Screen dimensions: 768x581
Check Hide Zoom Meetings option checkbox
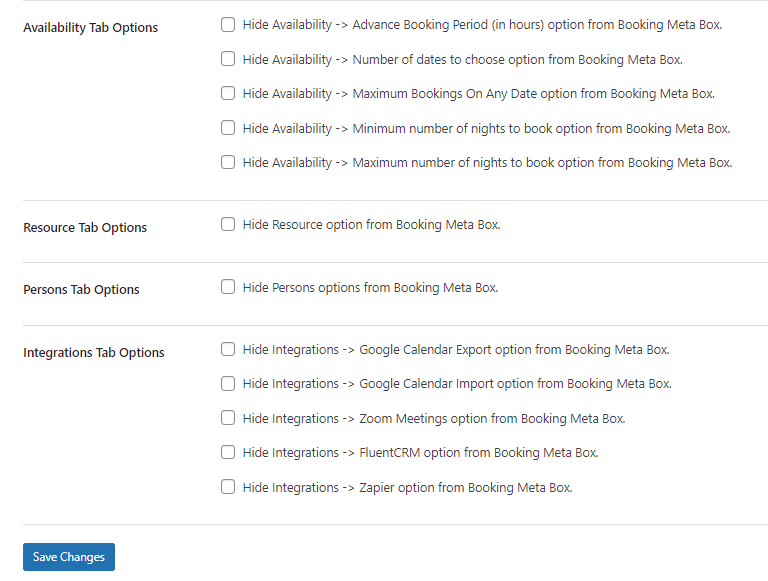click(228, 418)
